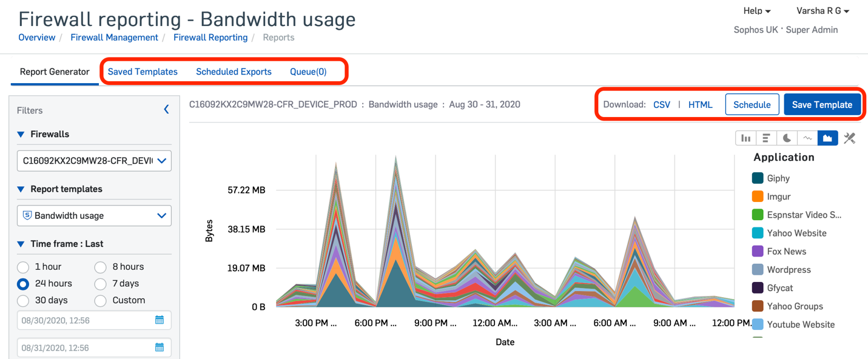This screenshot has width=868, height=359.
Task: Switch to the line chart view
Action: (807, 138)
